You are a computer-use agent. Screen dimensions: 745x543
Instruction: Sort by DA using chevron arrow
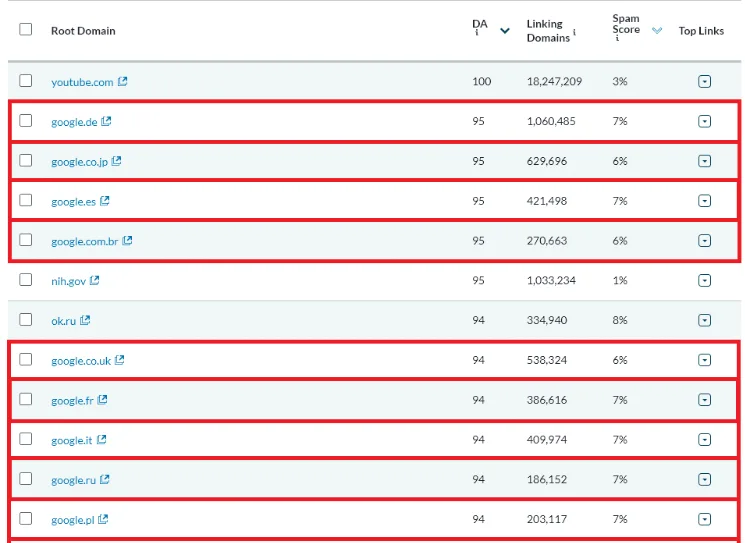[505, 31]
